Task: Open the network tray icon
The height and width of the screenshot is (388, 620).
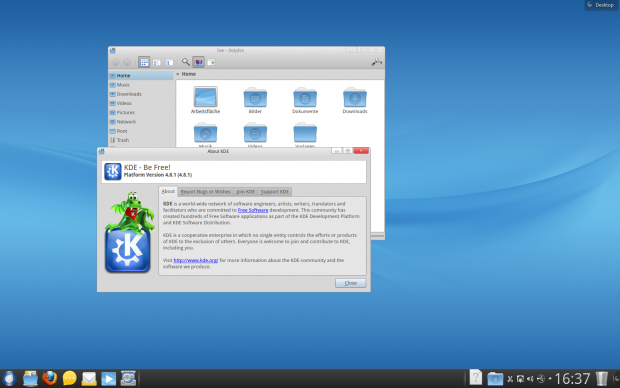Action: coord(541,379)
